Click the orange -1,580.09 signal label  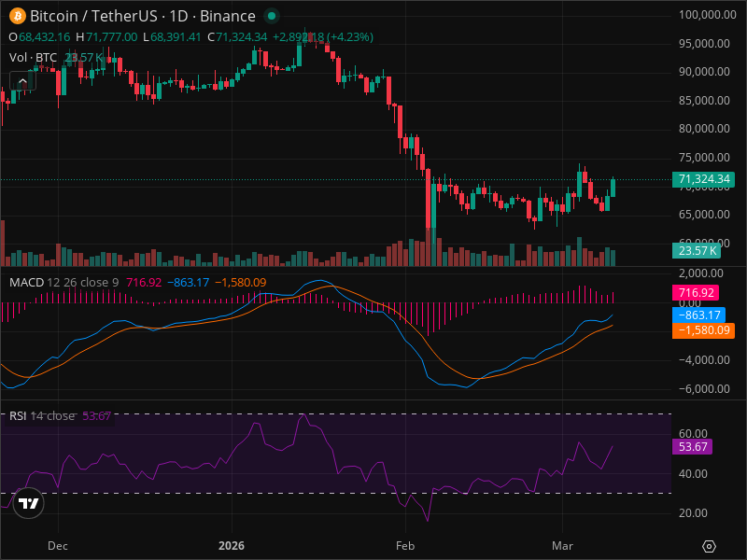pos(703,330)
